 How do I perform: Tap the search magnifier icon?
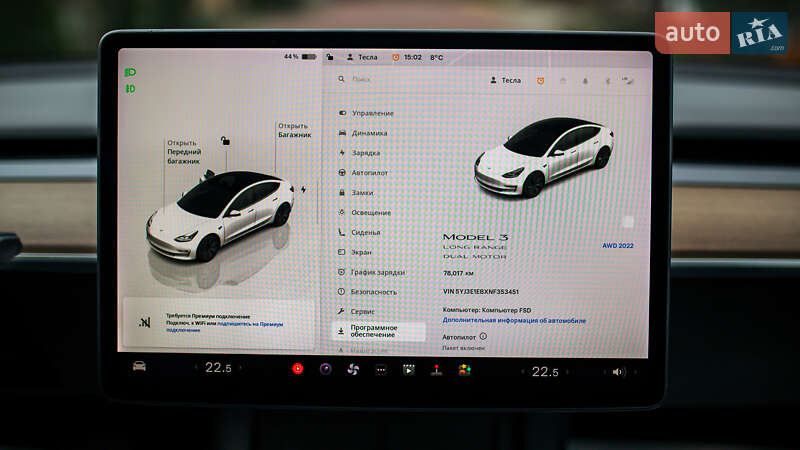pyautogui.click(x=341, y=79)
